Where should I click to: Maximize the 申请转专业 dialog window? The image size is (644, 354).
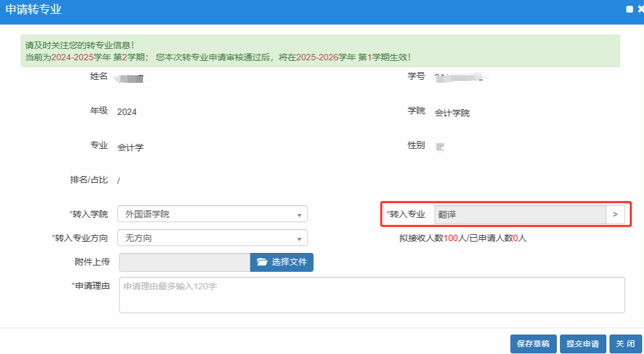tap(629, 9)
